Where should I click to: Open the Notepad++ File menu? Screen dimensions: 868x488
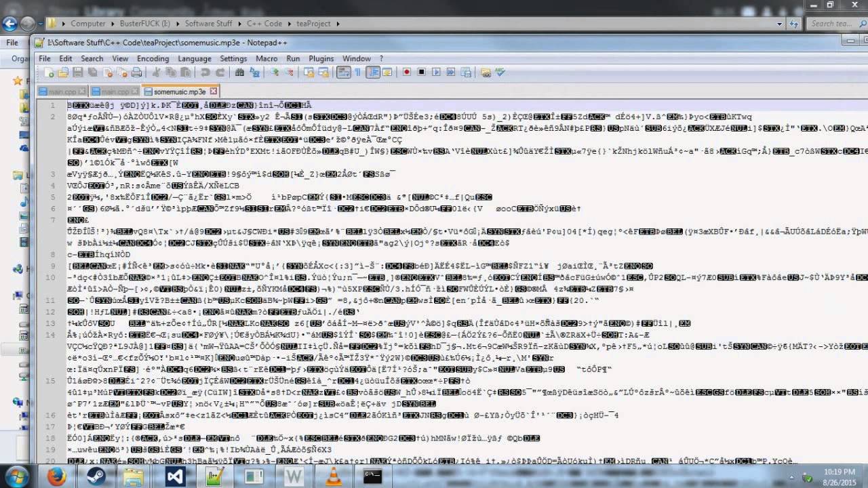(x=44, y=59)
